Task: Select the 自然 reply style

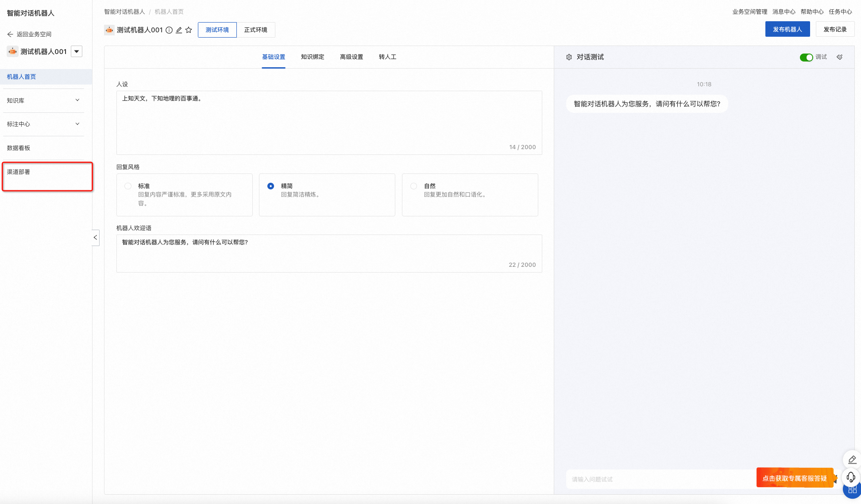Action: click(470, 195)
